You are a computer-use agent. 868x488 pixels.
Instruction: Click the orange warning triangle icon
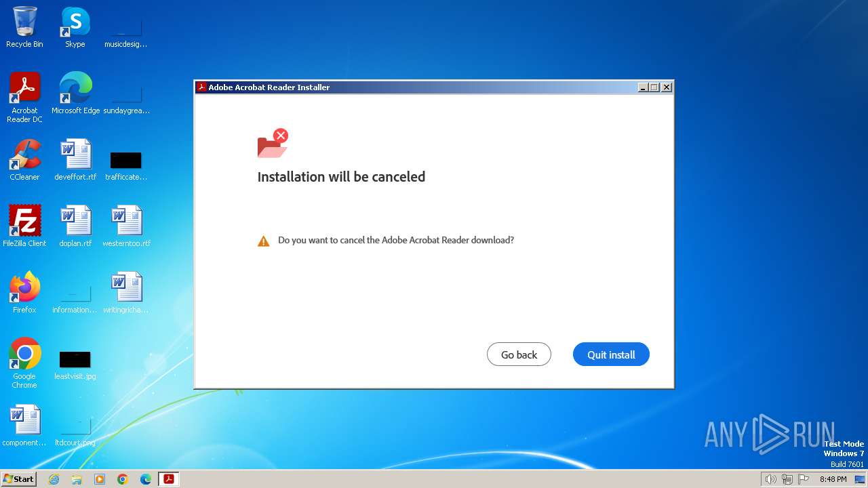pyautogui.click(x=264, y=241)
